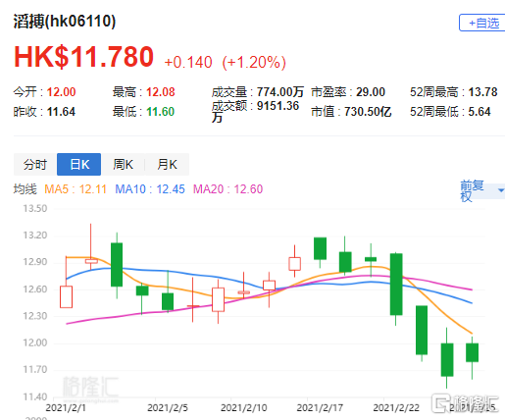Click the stock title 滔搏(hk06110)
Image resolution: width=505 pixels, height=420 pixels.
(65, 22)
